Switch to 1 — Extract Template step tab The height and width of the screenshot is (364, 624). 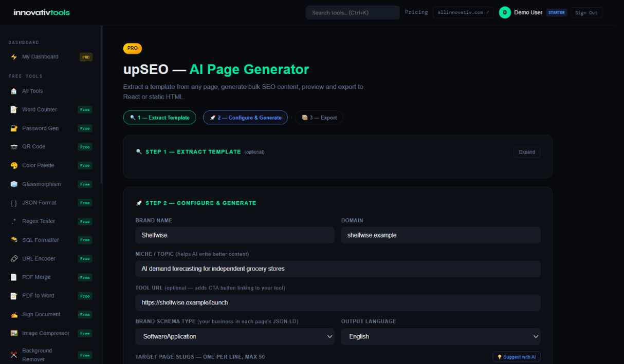click(160, 118)
